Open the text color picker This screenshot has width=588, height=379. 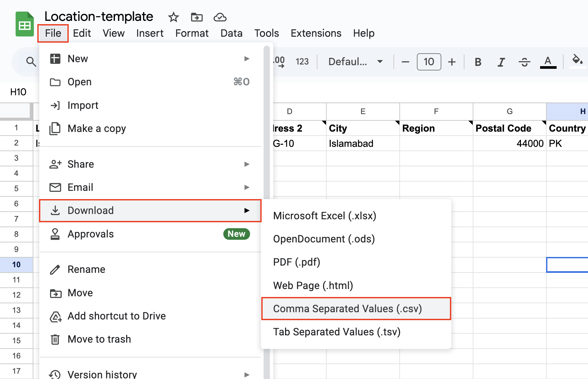pos(548,62)
